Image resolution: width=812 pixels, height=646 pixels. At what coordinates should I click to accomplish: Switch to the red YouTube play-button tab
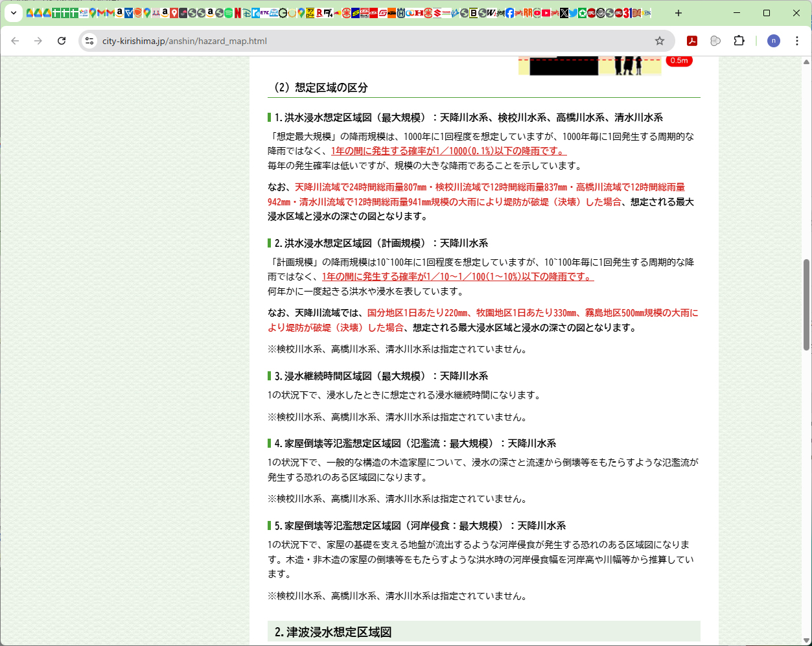[546, 13]
